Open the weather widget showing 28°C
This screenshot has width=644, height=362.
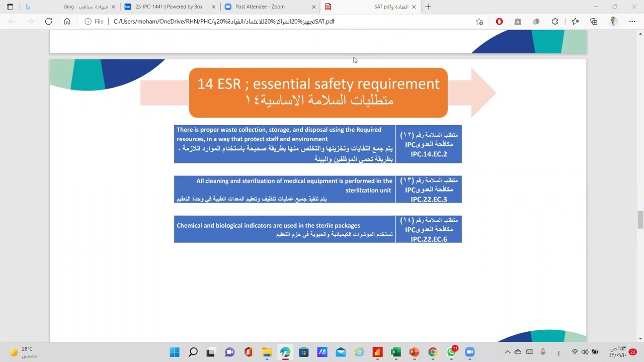(23, 352)
